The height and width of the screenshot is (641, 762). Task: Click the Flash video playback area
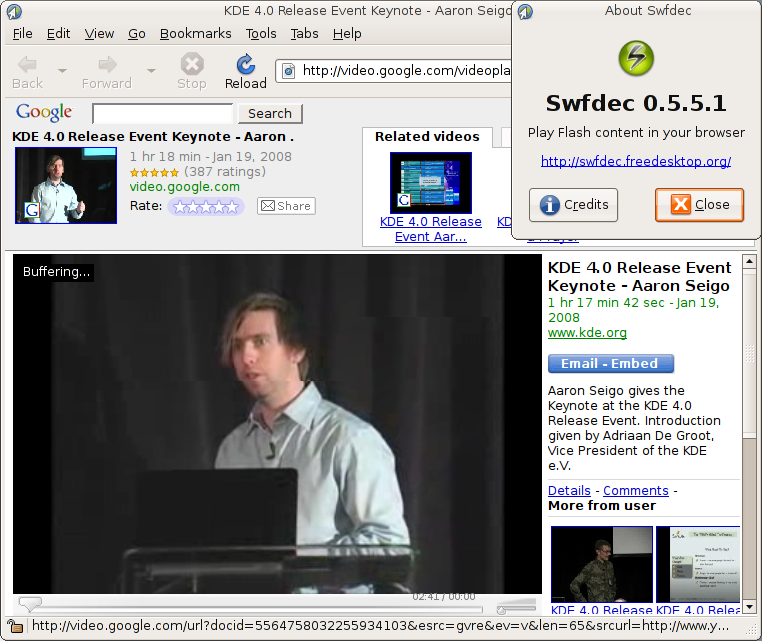[x=277, y=423]
